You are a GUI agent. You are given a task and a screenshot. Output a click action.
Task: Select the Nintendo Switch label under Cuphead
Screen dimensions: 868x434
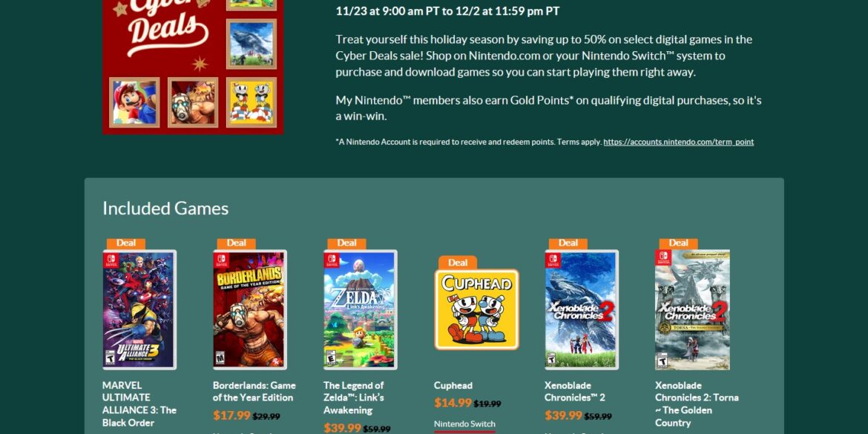(465, 424)
